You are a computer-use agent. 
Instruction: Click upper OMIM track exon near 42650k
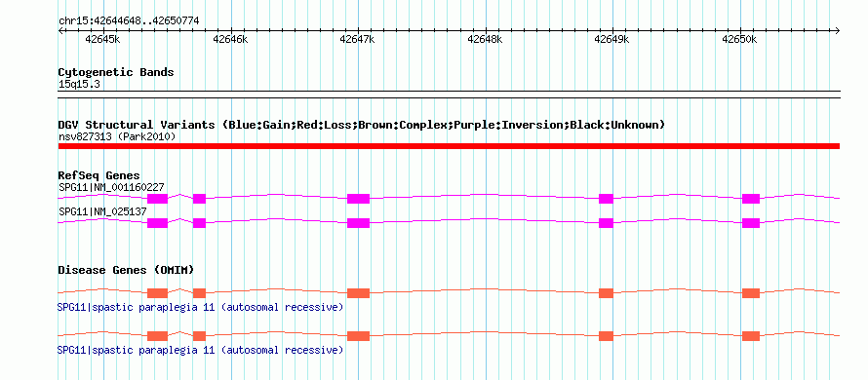751,293
